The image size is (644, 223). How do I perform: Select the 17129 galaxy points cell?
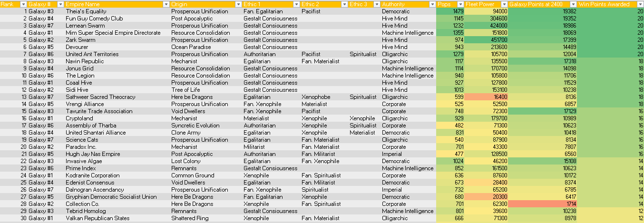click(x=543, y=111)
